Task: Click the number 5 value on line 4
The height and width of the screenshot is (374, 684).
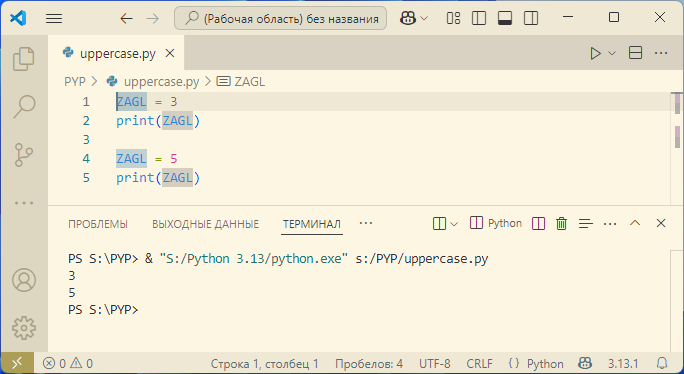Action: point(174,158)
